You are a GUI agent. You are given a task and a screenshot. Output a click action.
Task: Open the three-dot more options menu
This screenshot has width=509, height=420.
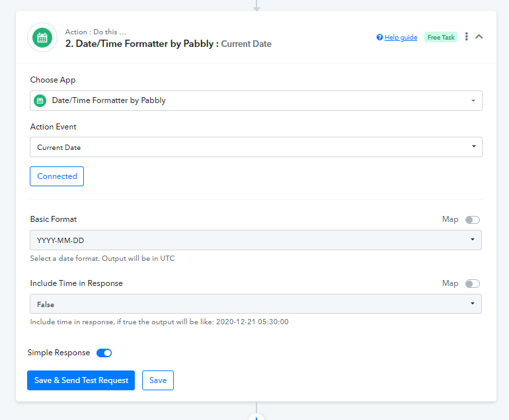(467, 37)
